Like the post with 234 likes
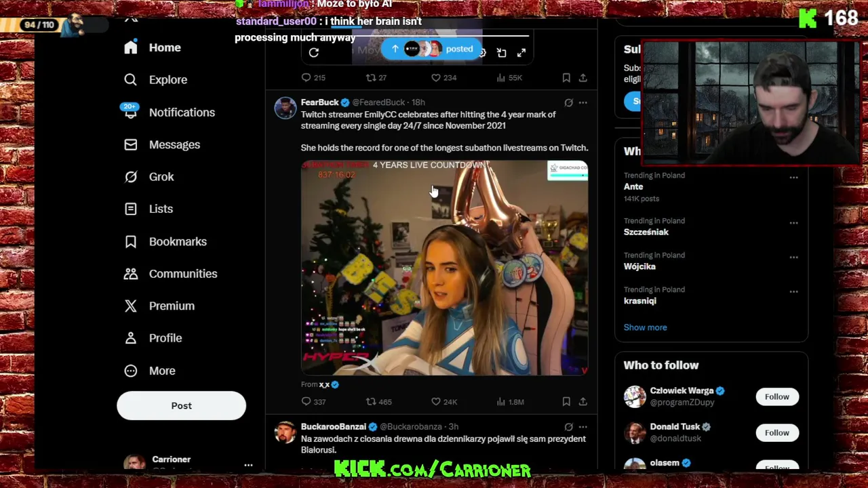This screenshot has height=488, width=868. click(x=436, y=77)
